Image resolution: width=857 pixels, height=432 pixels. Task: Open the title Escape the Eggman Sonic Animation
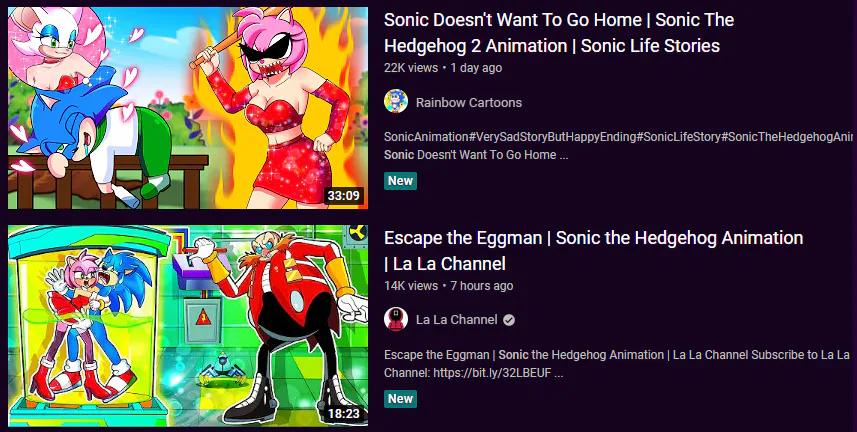594,250
